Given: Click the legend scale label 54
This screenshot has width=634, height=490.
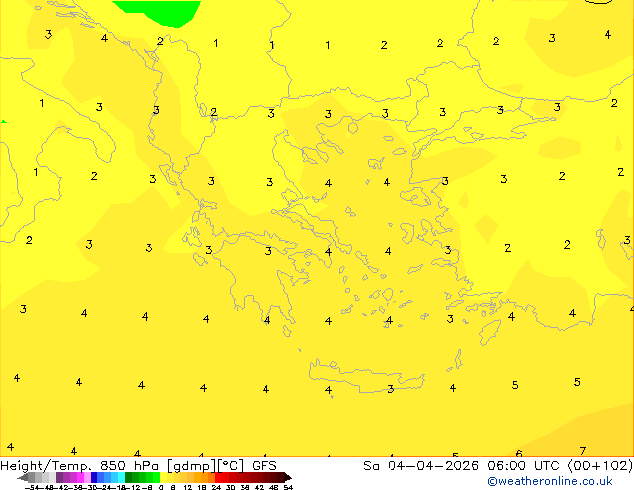Looking at the screenshot, I should coord(288,487).
